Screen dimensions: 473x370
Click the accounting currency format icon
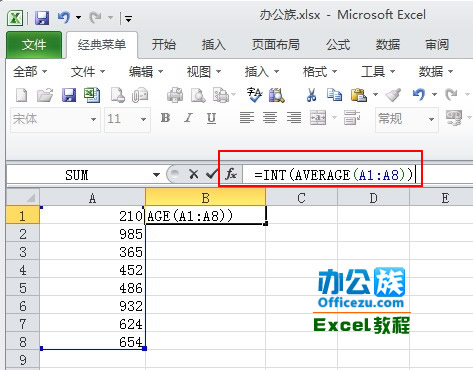coord(454,118)
